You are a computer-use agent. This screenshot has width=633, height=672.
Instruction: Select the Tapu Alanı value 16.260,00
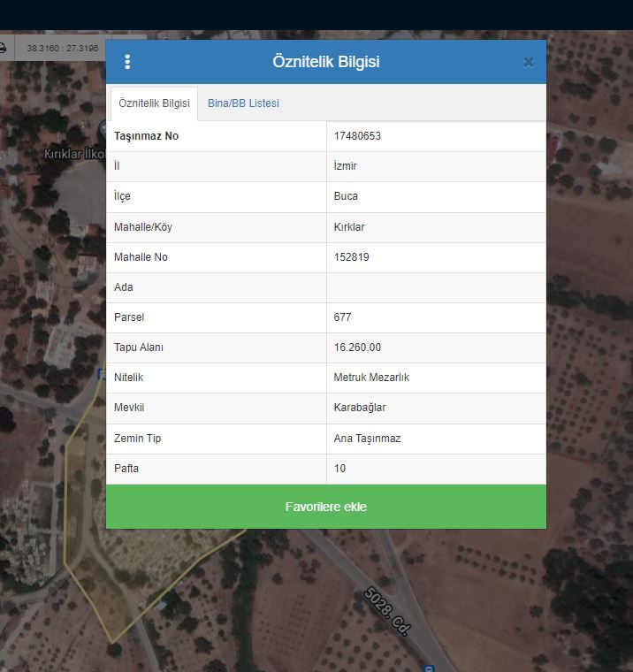(357, 347)
